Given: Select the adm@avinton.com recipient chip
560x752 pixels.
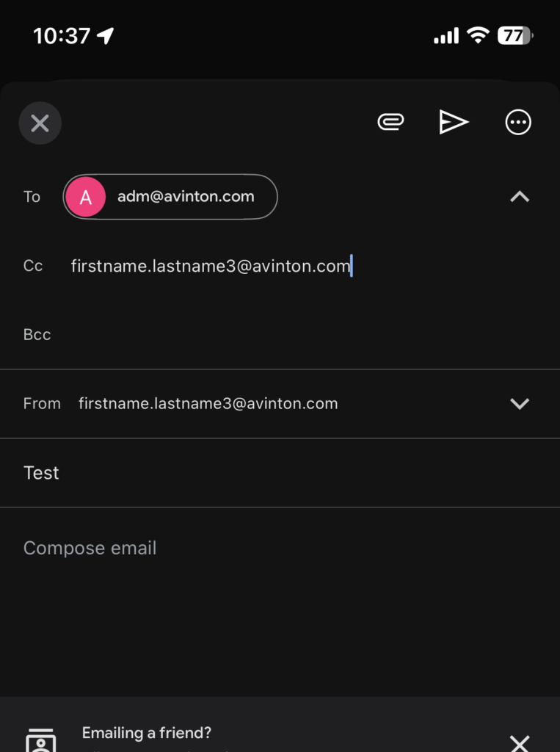Looking at the screenshot, I should [x=170, y=197].
